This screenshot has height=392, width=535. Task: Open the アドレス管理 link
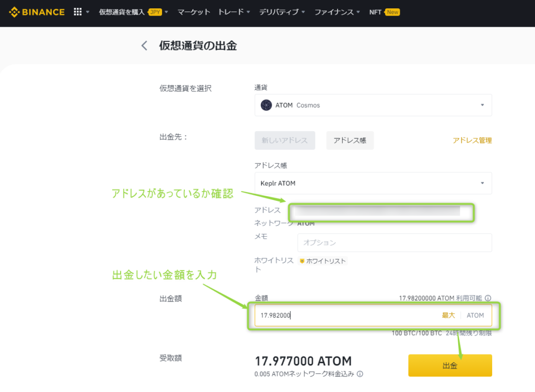point(472,140)
